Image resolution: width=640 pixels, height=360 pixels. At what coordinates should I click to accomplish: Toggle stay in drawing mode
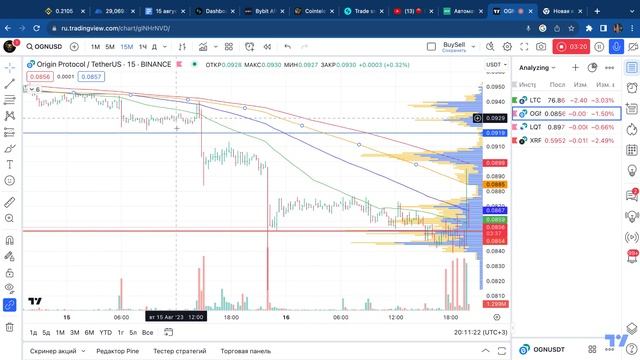10,256
